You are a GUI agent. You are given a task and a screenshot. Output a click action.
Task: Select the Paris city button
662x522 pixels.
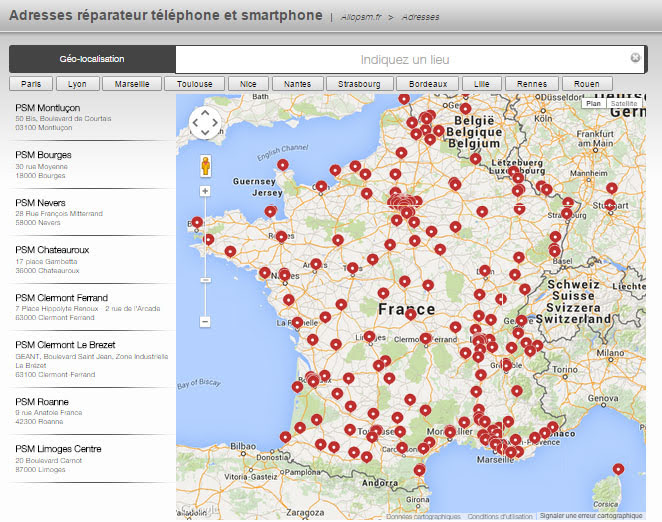coord(31,84)
